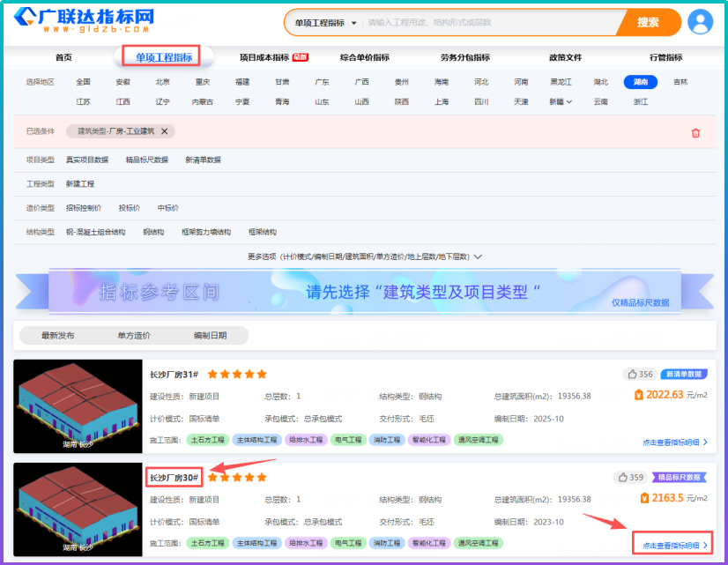Click the 消防工程 tag on 长沙厂房30#
The width and height of the screenshot is (728, 565).
point(387,543)
